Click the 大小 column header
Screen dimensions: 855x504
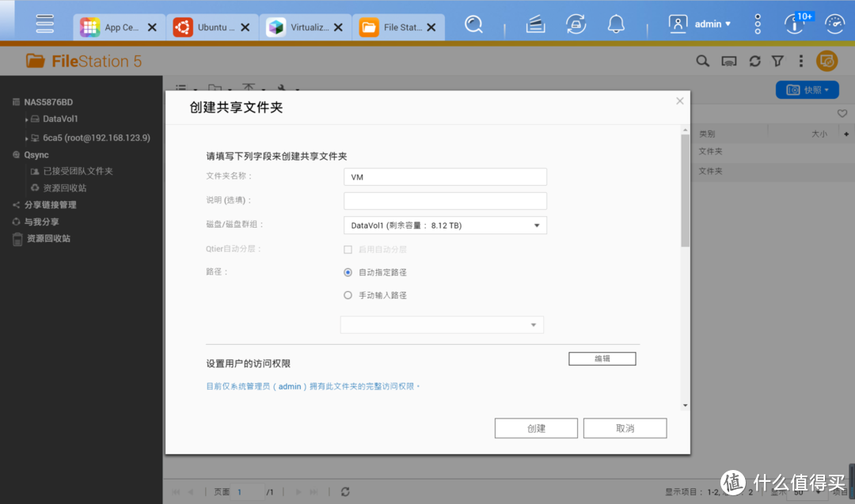click(x=819, y=134)
